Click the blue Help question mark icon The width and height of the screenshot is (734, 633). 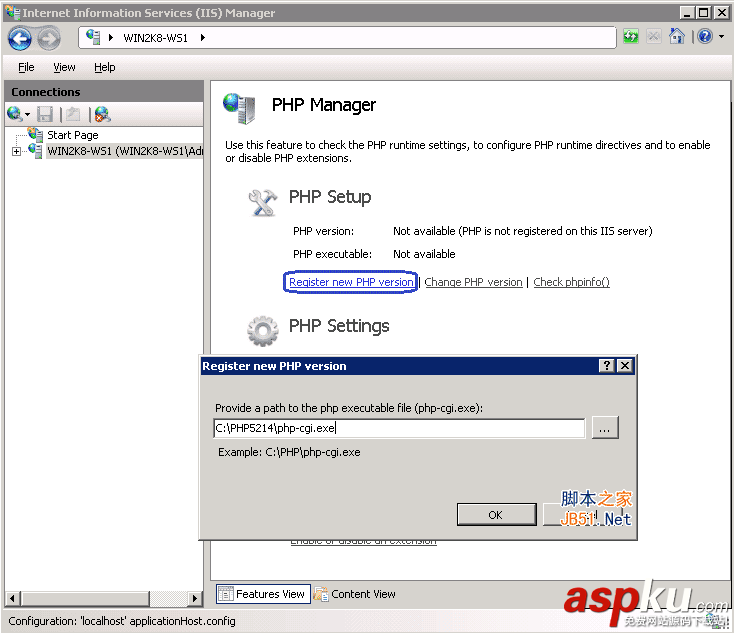705,36
